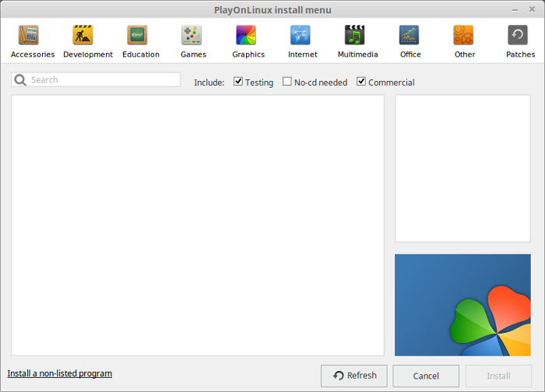The height and width of the screenshot is (392, 545).
Task: Toggle the Testing checkbox
Action: [x=238, y=82]
